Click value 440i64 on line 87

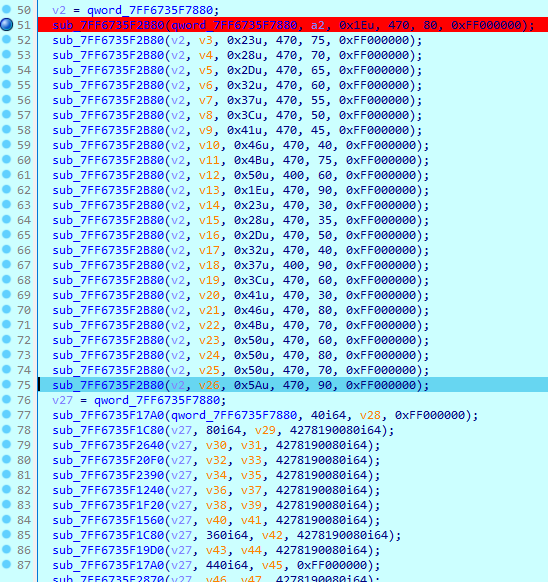pos(226,565)
